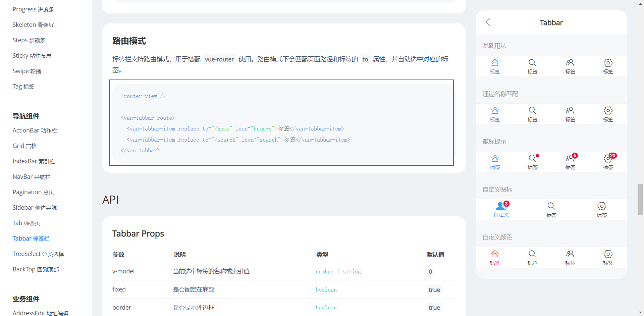The image size is (644, 316).
Task: Select settings icon in 自定义图标 tabbar
Action: pyautogui.click(x=602, y=206)
